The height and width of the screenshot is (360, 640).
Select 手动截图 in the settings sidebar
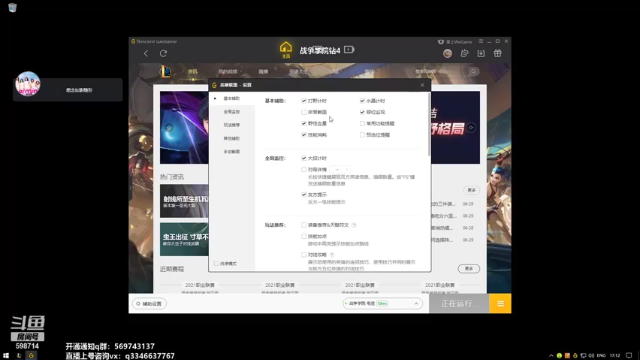[x=232, y=151]
